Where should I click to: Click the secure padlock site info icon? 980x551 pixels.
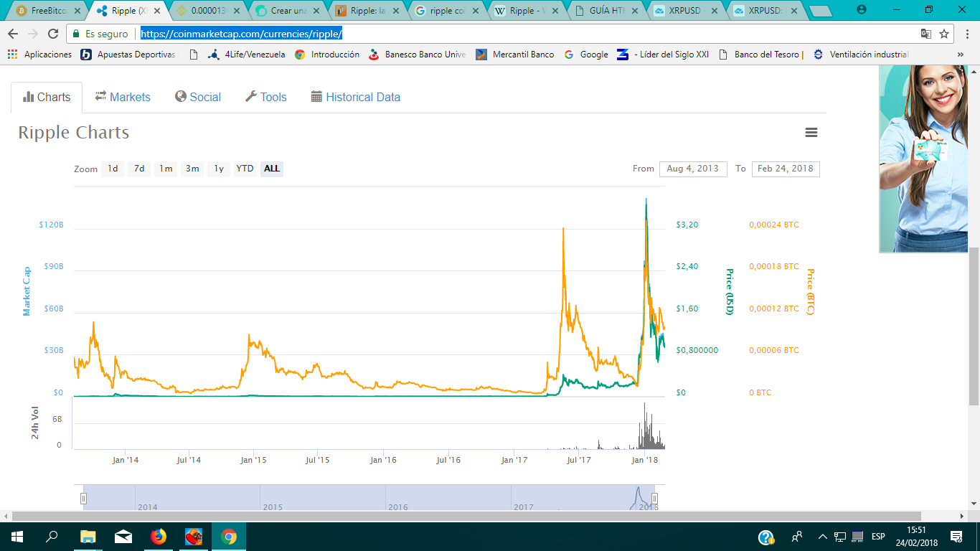click(77, 34)
